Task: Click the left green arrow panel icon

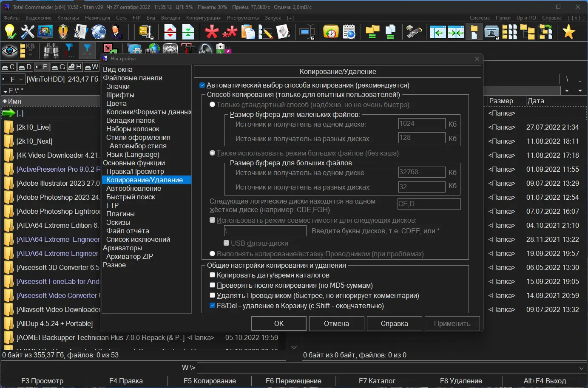Action: [x=438, y=32]
